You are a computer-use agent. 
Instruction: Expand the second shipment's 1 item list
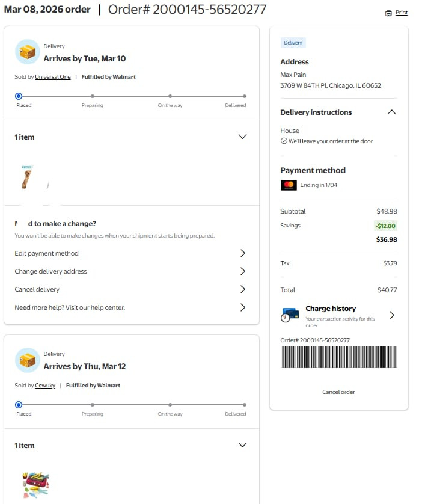pos(242,445)
